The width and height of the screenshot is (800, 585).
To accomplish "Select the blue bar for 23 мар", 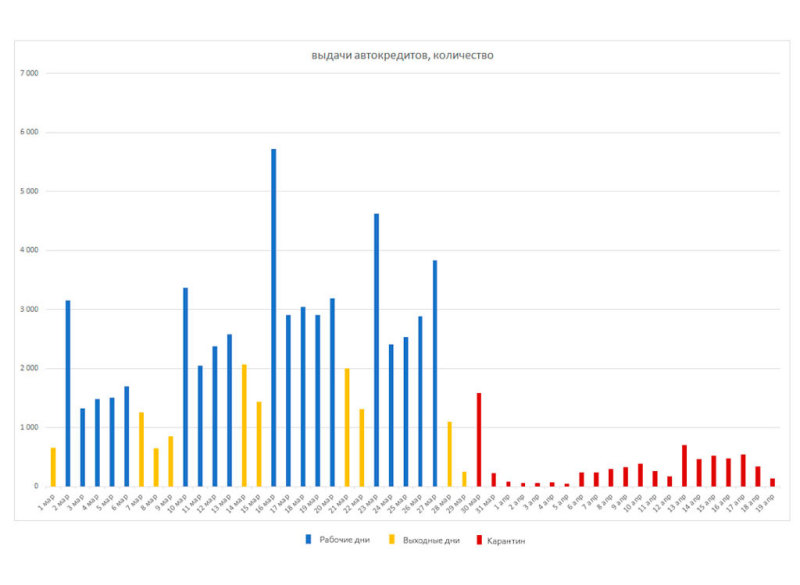I will tap(376, 350).
